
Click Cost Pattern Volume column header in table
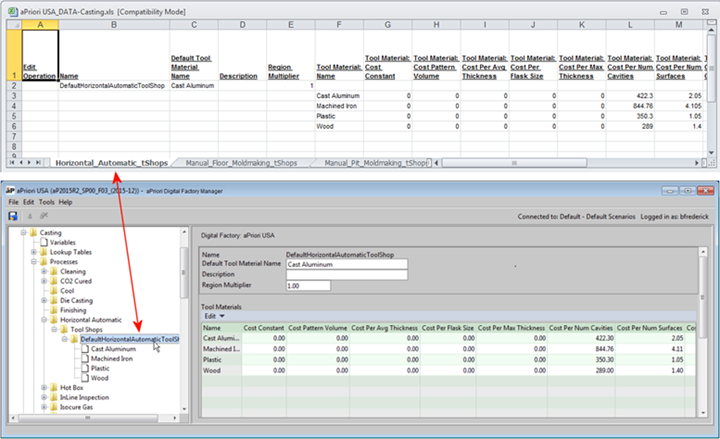coord(317,328)
